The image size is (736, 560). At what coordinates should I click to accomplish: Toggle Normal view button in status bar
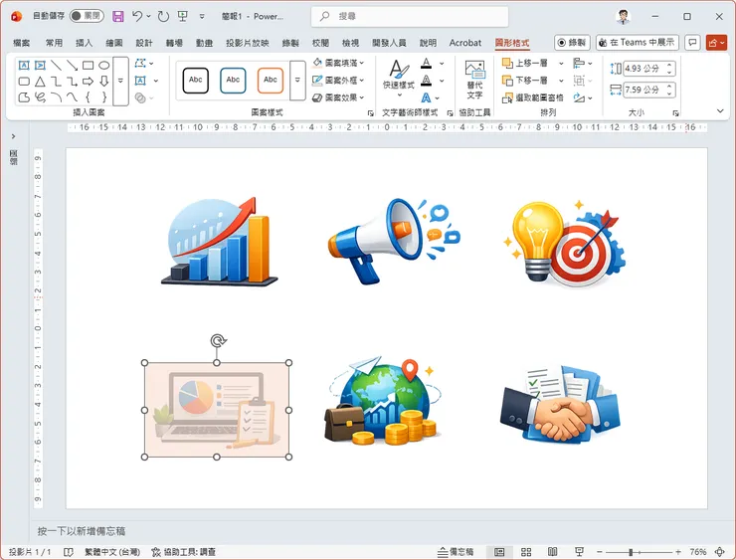(x=499, y=552)
